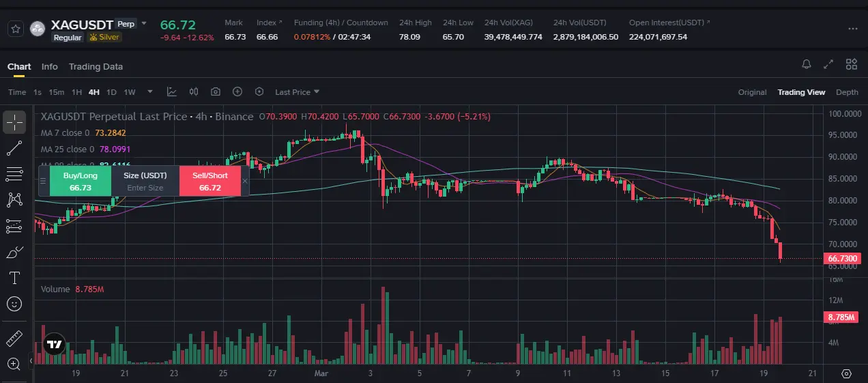The image size is (868, 383).
Task: Open price alerts with the bell icon
Action: tap(807, 64)
